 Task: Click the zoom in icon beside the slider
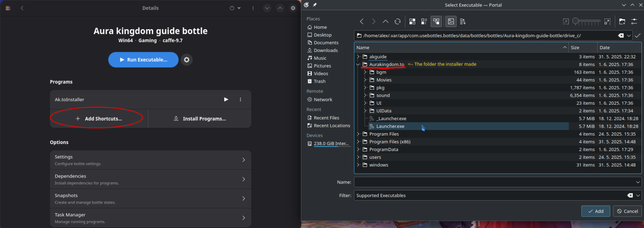click(607, 22)
